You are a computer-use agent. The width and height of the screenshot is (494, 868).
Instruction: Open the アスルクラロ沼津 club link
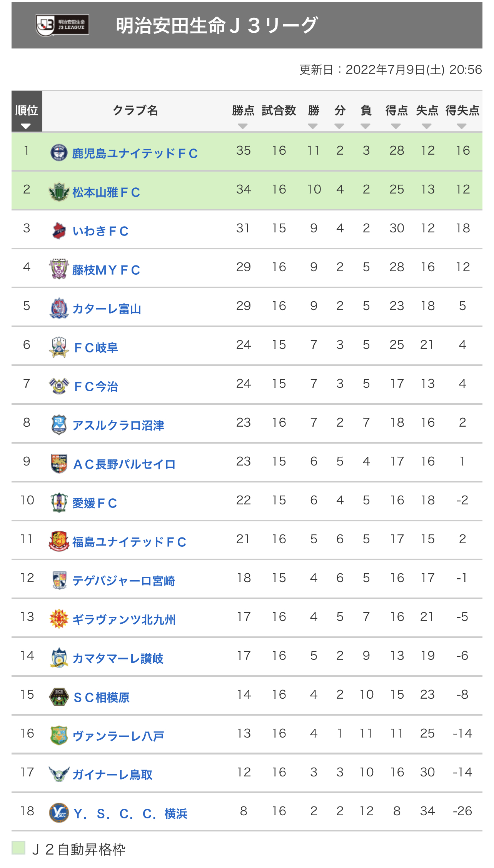(x=118, y=426)
